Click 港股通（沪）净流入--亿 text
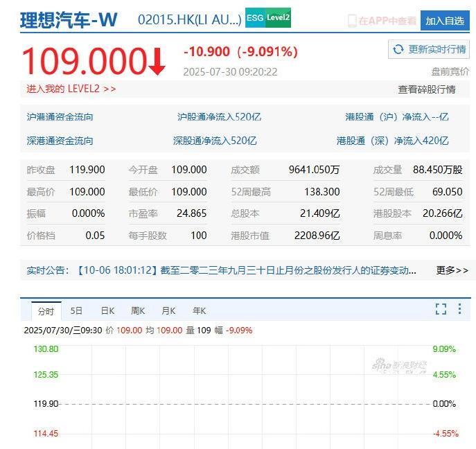 [397, 117]
